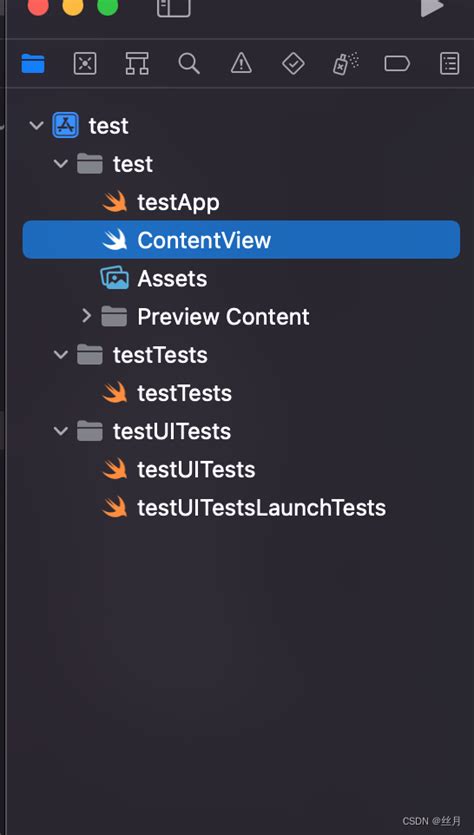The height and width of the screenshot is (835, 474).
Task: Open the Test navigator diamond icon
Action: 293,64
